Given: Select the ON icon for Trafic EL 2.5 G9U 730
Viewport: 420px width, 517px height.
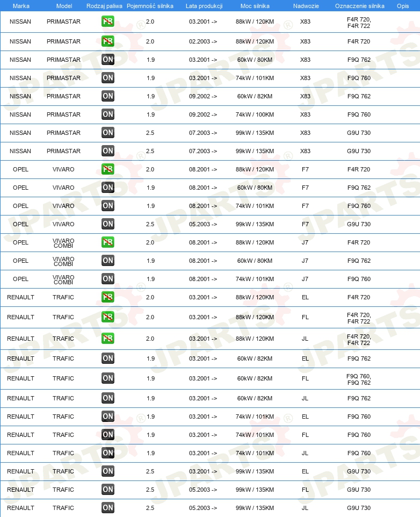Looking at the screenshot, I should coord(108,471).
